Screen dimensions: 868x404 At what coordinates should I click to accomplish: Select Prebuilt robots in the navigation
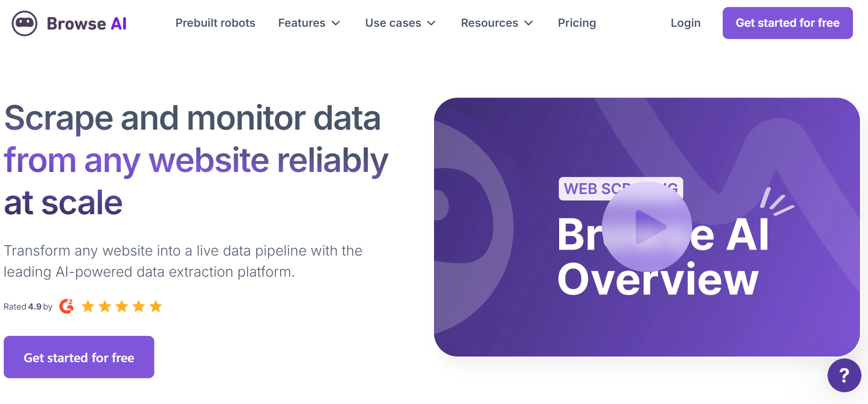[x=215, y=23]
